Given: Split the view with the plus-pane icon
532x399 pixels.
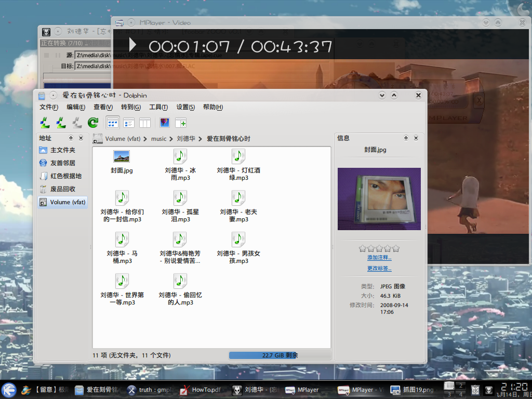Looking at the screenshot, I should 181,123.
